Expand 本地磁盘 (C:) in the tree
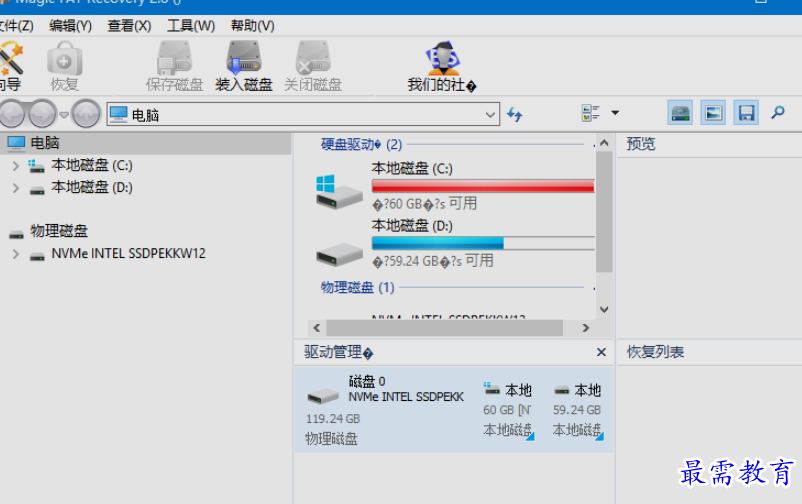Viewport: 802px width, 504px height. (x=15, y=166)
